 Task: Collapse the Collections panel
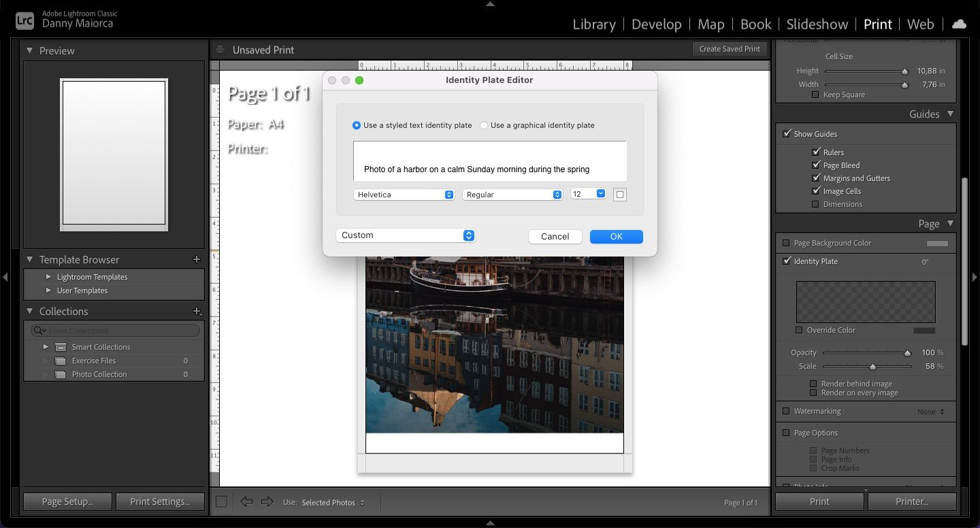tap(30, 311)
